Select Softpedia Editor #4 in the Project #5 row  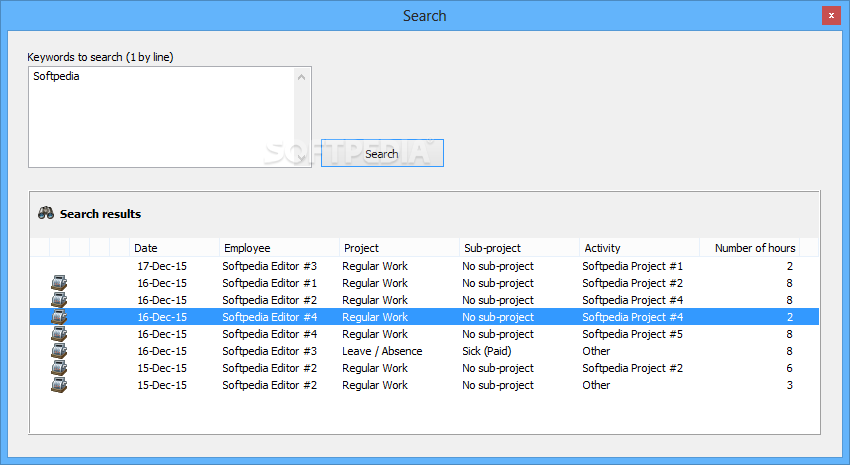point(269,334)
